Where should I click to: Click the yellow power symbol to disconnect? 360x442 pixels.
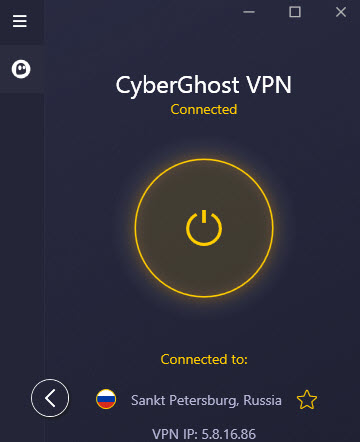pos(204,228)
